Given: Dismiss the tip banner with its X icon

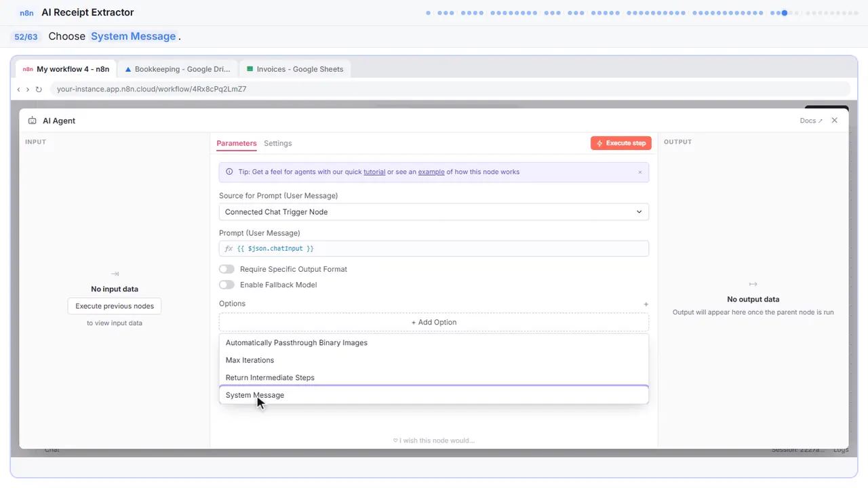Looking at the screenshot, I should 639,172.
